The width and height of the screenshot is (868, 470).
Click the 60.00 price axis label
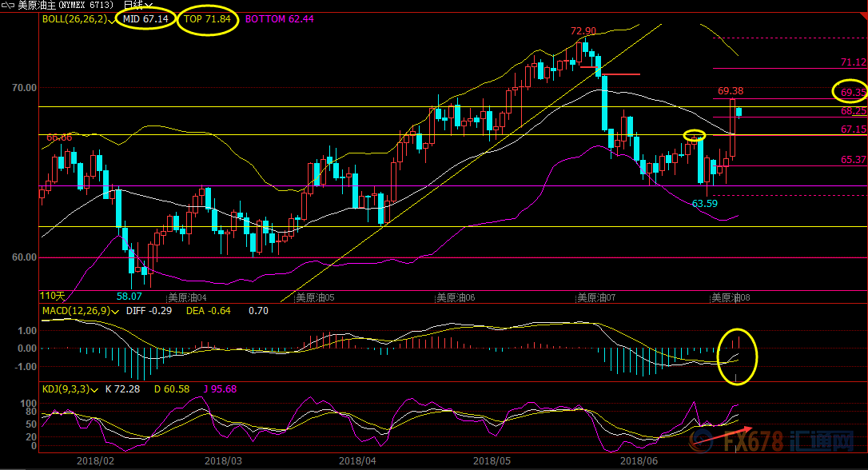point(24,257)
